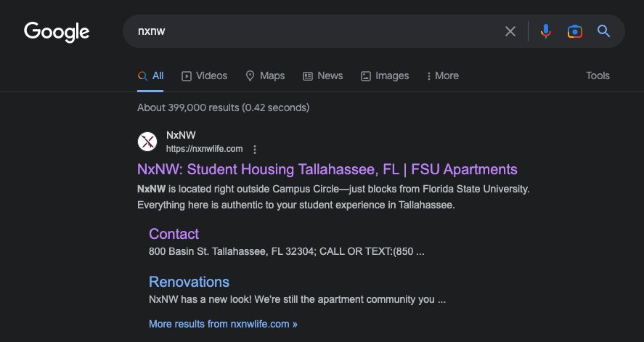The width and height of the screenshot is (644, 342).
Task: Click the https://nxnwlife.com URL text
Action: [204, 149]
